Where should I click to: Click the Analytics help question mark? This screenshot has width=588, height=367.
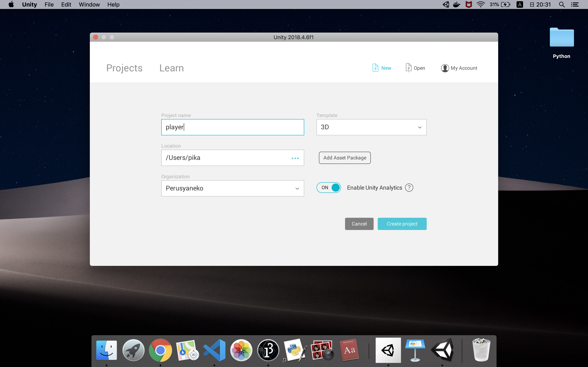[409, 188]
